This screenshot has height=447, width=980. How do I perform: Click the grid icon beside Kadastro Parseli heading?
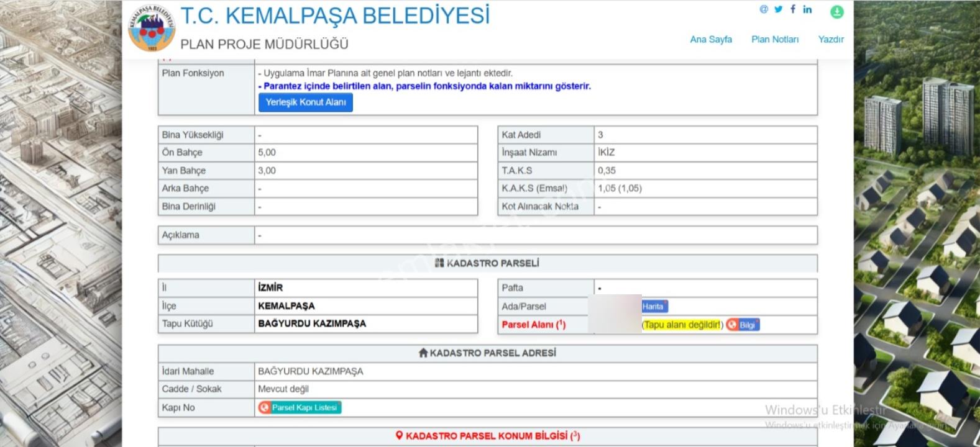click(439, 263)
